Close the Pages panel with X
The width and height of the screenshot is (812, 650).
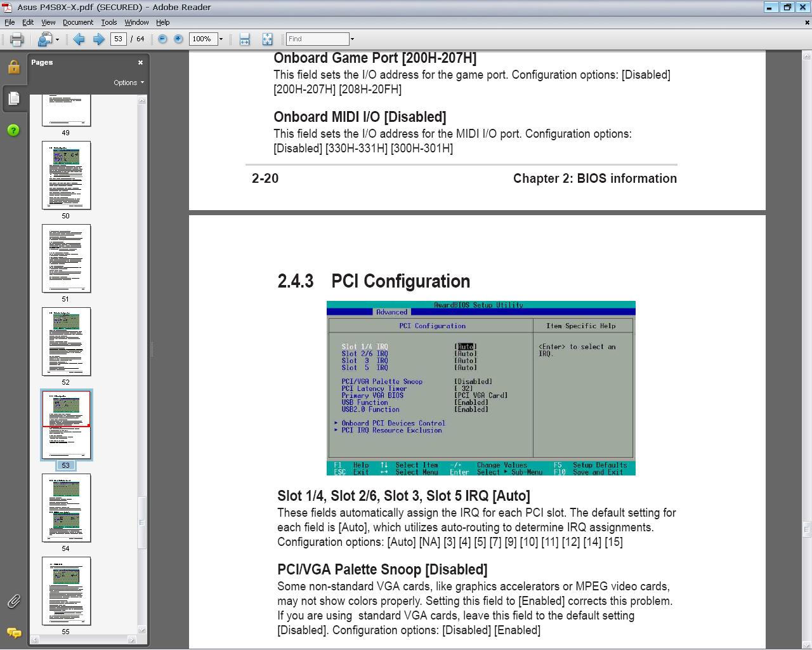click(x=140, y=62)
